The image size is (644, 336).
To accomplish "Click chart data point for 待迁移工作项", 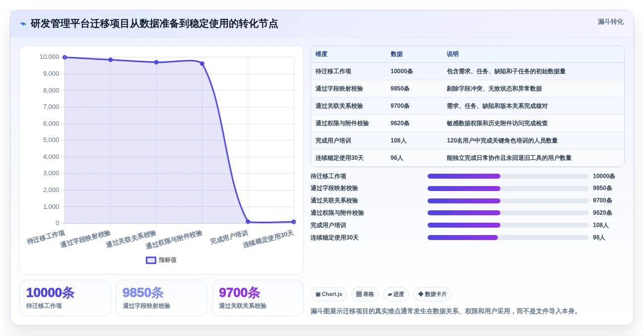I will coord(65,57).
